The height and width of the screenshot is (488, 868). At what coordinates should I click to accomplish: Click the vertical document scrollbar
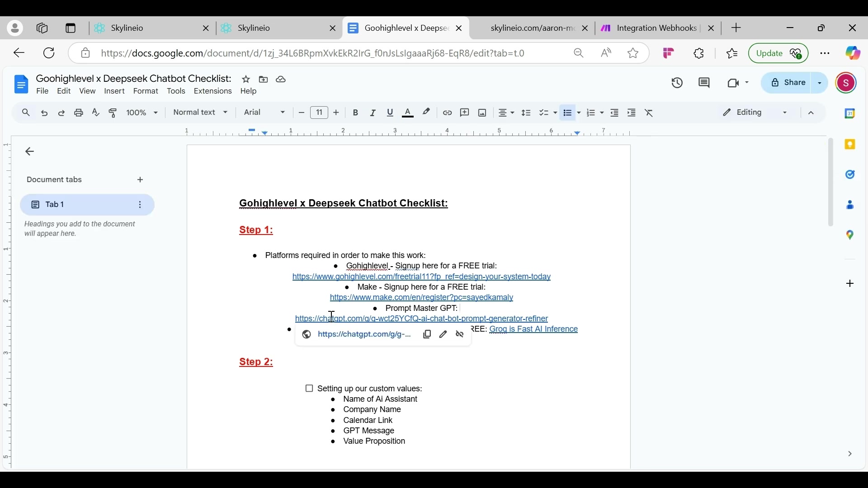click(830, 183)
